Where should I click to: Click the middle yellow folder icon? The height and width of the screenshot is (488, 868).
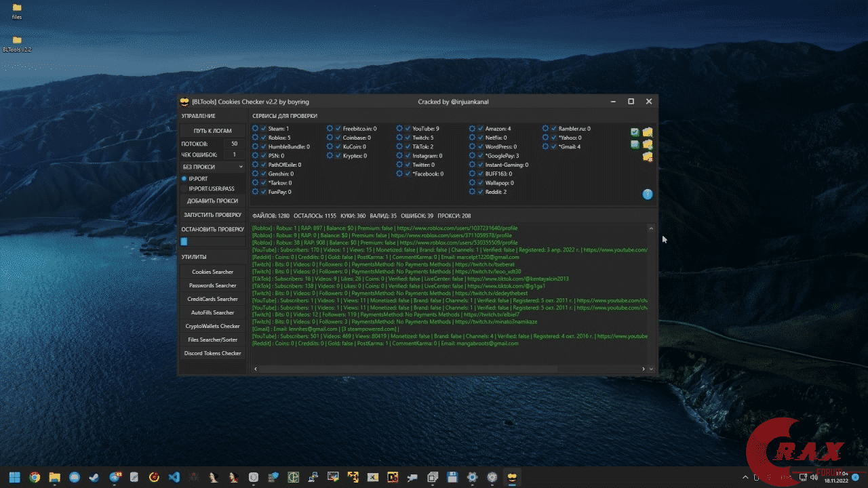(648, 144)
